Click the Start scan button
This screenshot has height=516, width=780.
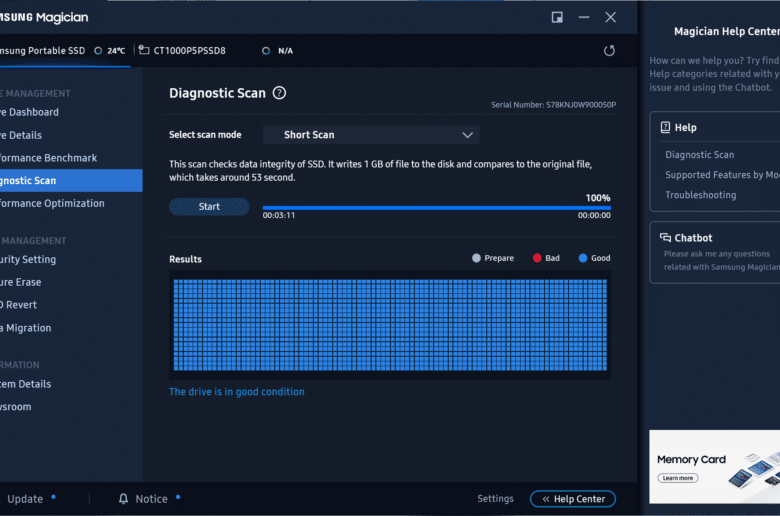point(209,206)
